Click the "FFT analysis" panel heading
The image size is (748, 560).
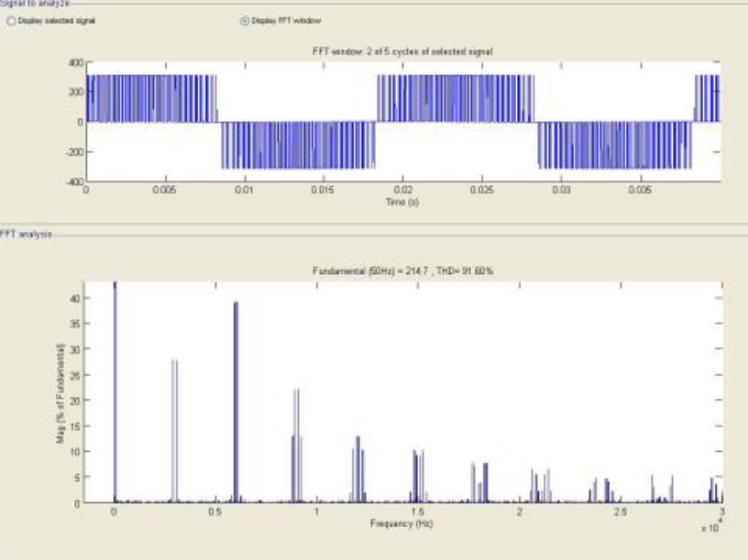tap(27, 235)
